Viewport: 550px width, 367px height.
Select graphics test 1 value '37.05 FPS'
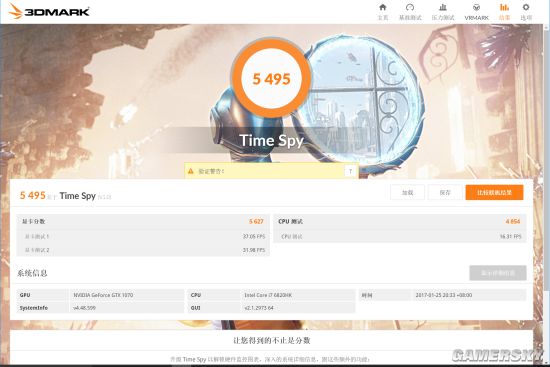point(254,236)
